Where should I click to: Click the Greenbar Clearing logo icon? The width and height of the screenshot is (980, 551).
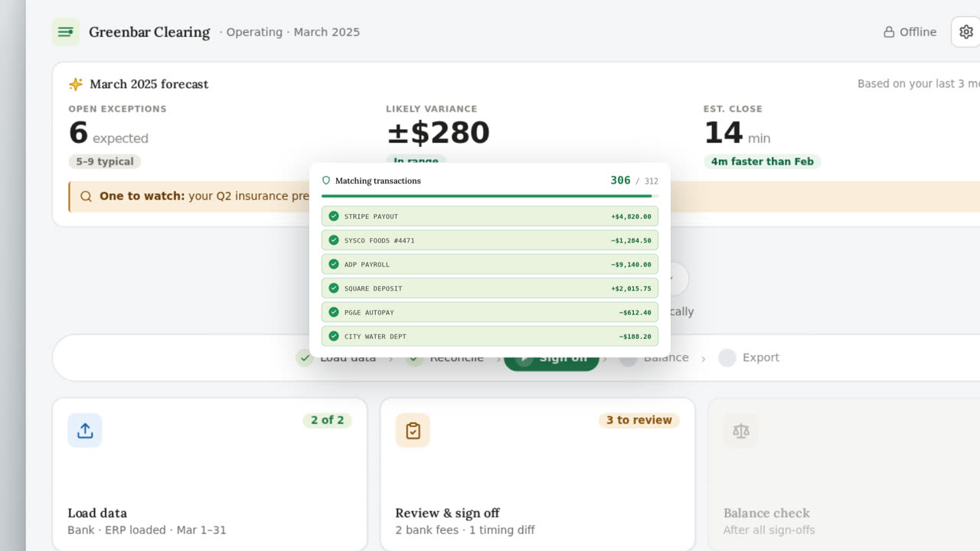[x=66, y=32]
